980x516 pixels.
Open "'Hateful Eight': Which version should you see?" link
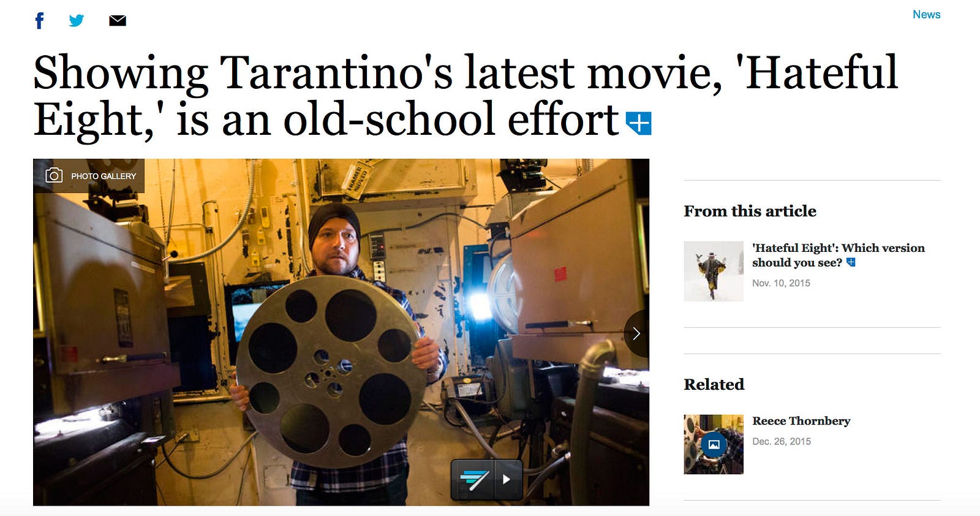click(x=838, y=255)
